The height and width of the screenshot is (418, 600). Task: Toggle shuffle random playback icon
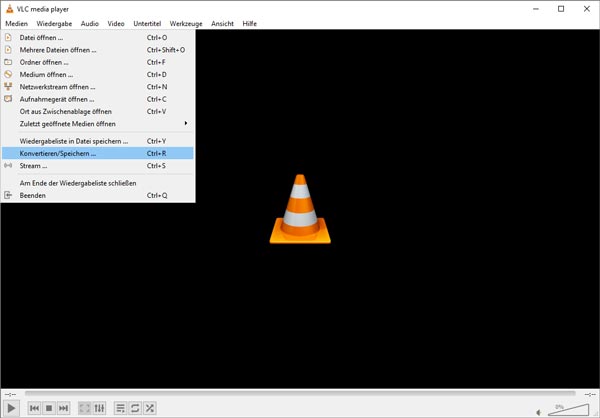coord(149,408)
